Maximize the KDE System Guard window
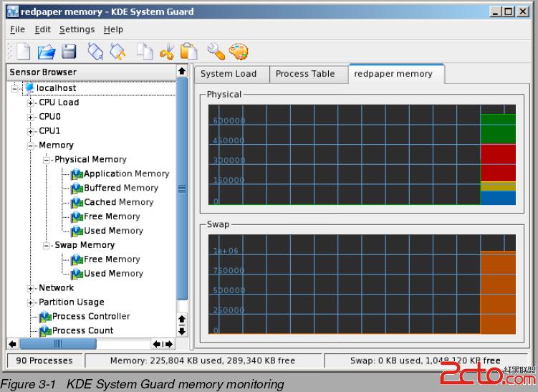538x392 pixels. click(x=509, y=12)
